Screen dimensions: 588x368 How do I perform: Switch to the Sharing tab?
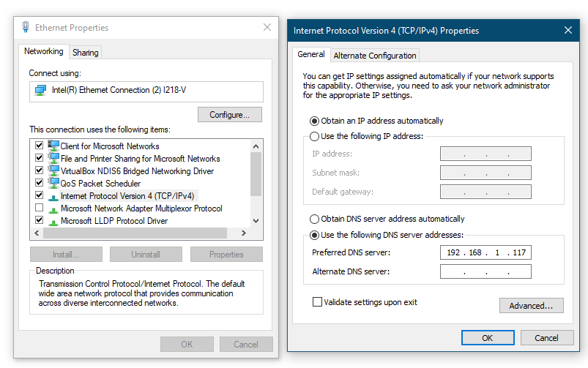(85, 53)
